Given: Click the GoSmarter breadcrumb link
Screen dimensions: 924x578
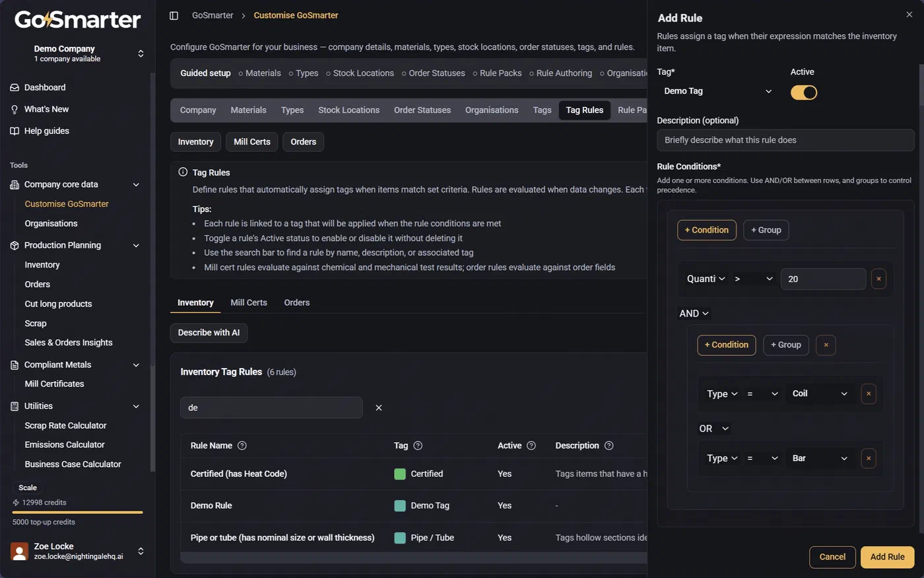Looking at the screenshot, I should coord(213,15).
